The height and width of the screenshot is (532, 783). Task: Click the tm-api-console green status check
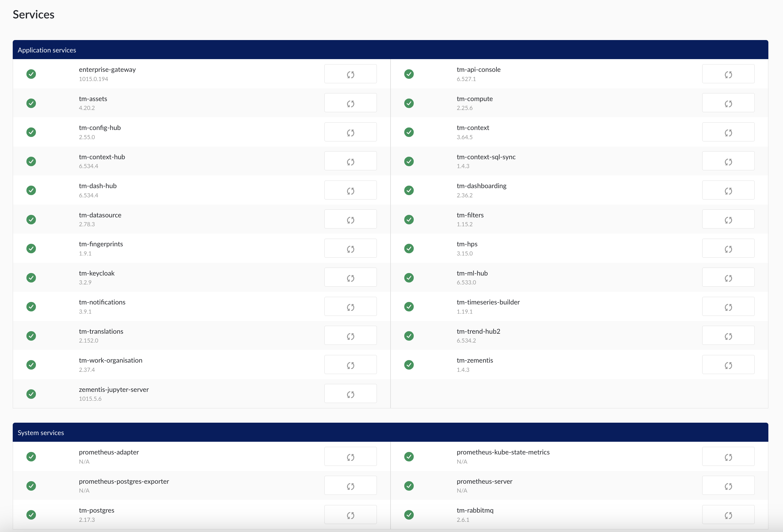click(409, 74)
